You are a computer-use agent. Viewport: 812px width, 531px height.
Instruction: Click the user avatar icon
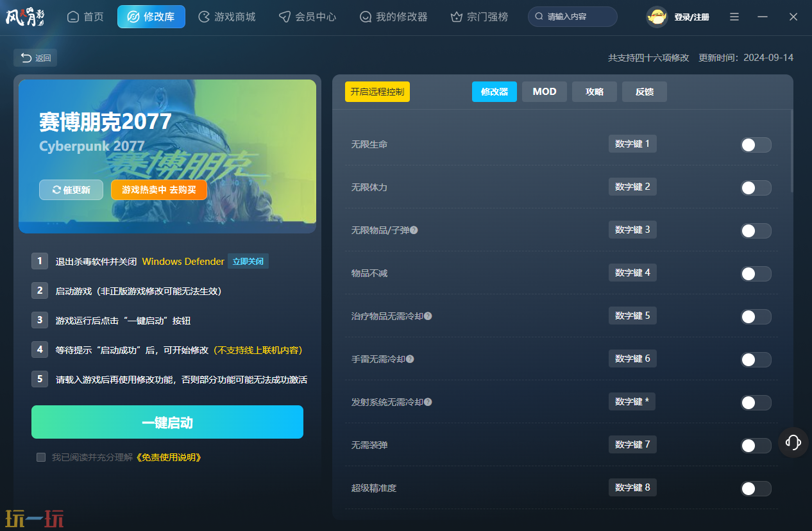tap(657, 17)
